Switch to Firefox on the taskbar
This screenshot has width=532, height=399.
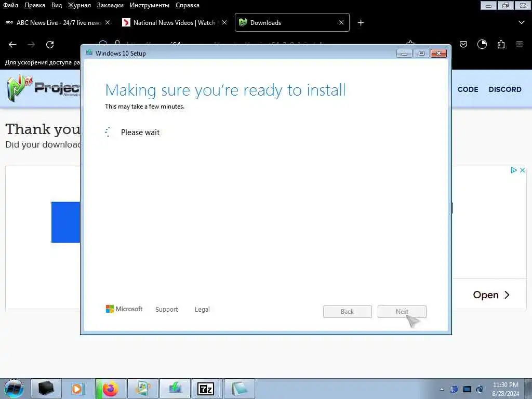[111, 389]
